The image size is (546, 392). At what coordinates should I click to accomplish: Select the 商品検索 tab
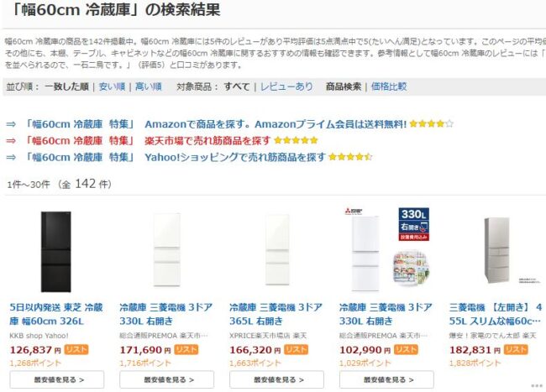pyautogui.click(x=344, y=86)
